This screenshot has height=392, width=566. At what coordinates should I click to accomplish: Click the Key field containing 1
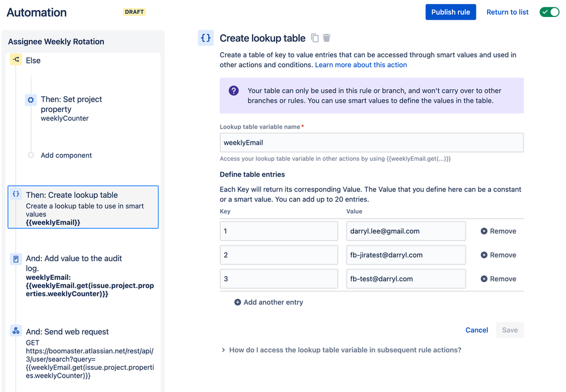pyautogui.click(x=278, y=231)
